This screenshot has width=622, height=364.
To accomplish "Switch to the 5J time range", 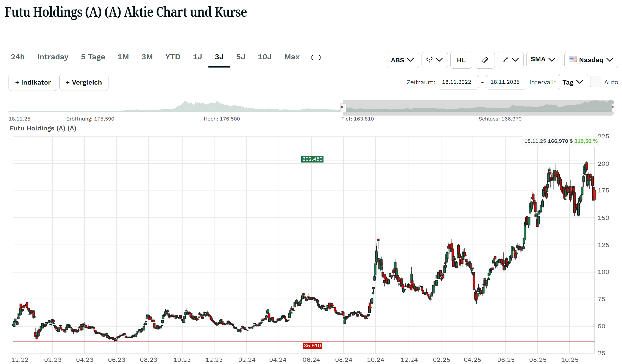I will 241,57.
